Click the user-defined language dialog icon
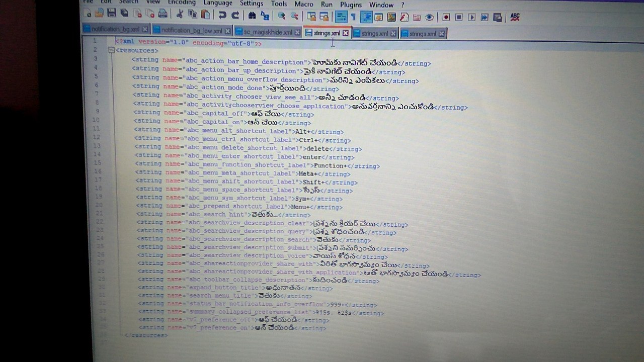 point(378,17)
